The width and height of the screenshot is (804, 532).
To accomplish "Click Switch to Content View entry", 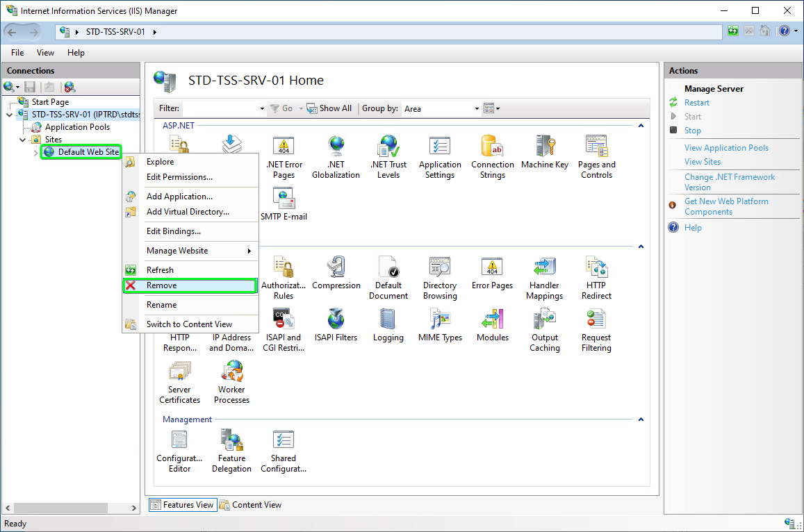I will (190, 324).
